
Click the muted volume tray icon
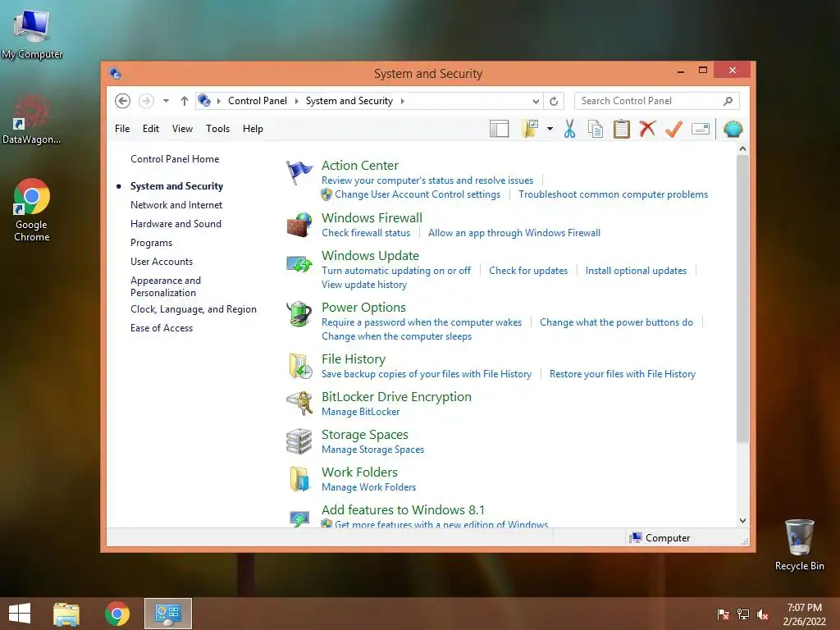tap(763, 614)
